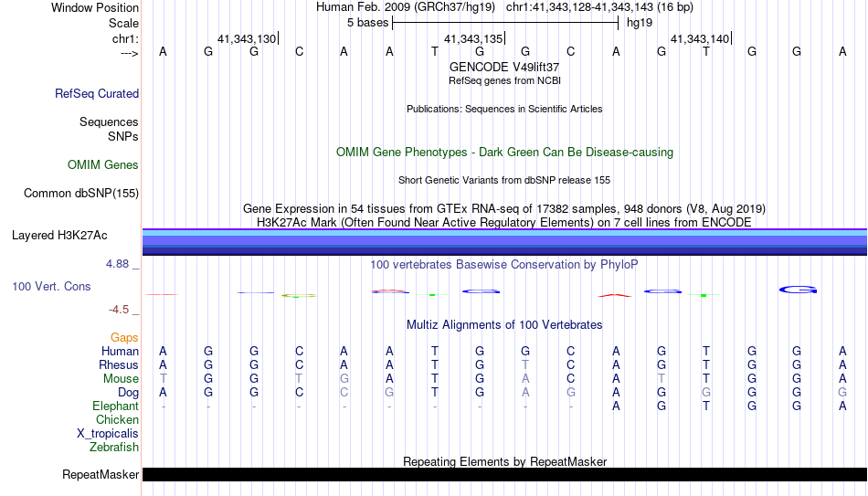Select the Elephant alignment row label

(115, 406)
